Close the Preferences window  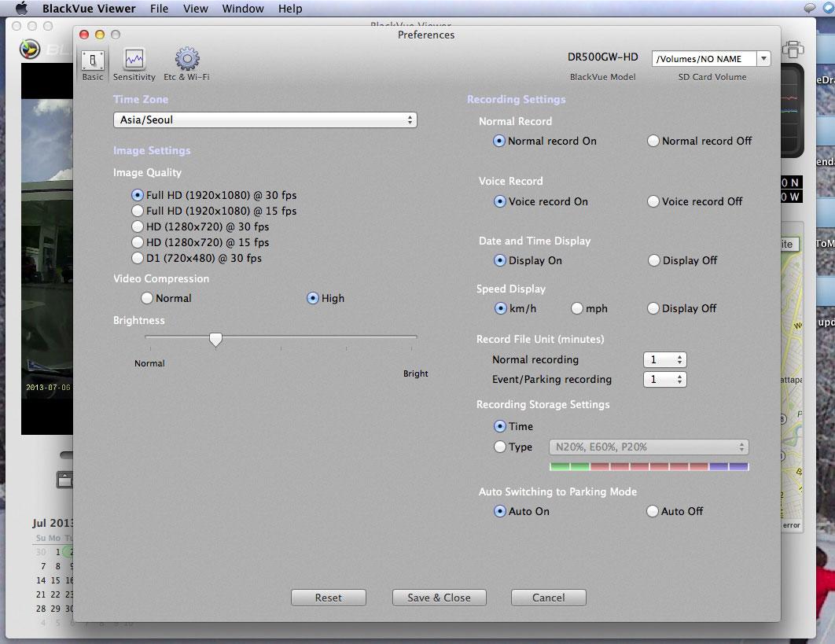84,35
